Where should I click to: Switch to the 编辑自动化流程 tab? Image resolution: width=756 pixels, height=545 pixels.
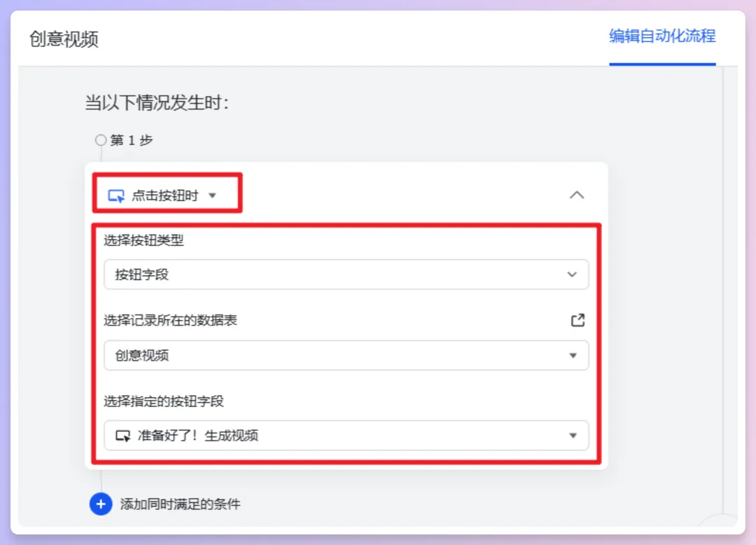[x=661, y=39]
